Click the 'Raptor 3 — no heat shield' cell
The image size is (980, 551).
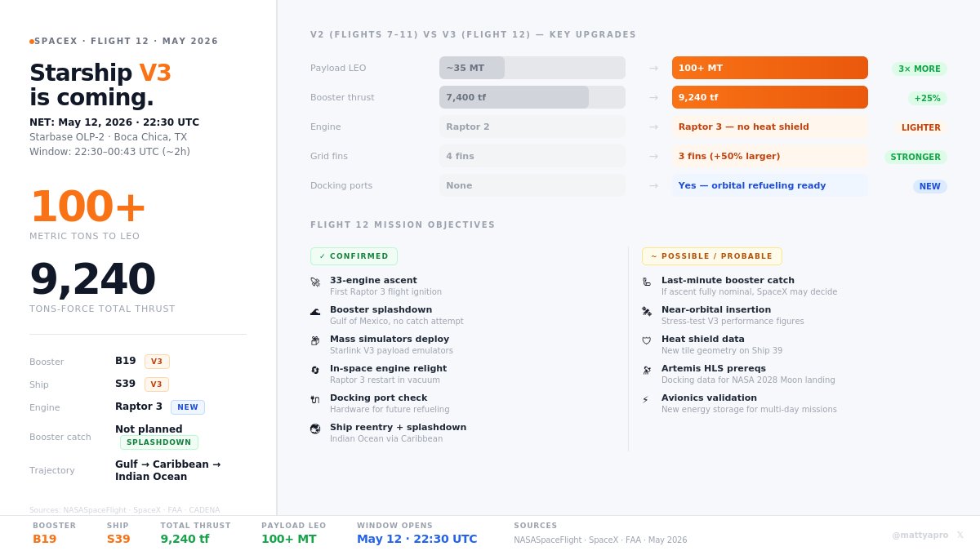tap(770, 127)
